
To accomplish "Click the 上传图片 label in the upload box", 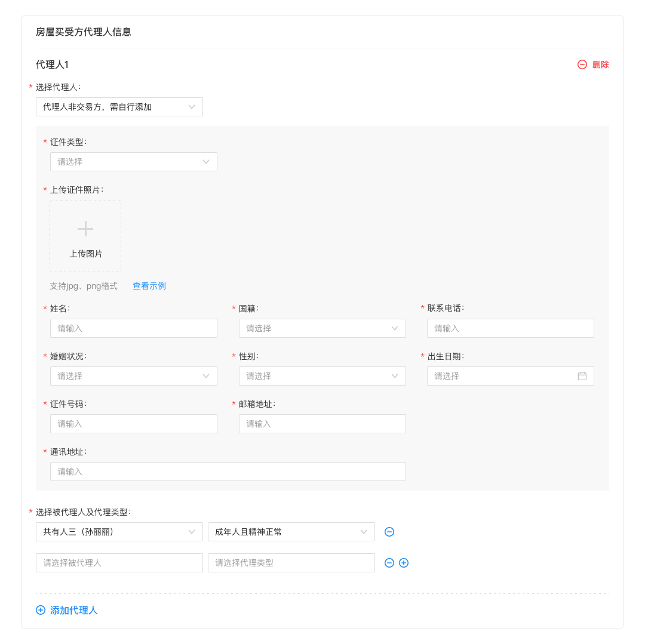I will click(85, 254).
